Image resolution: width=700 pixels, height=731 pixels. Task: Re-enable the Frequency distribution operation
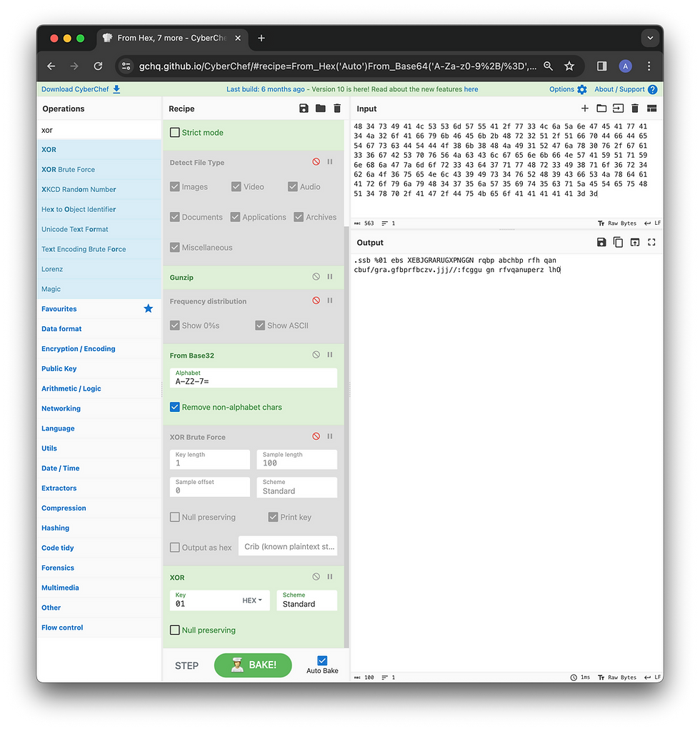click(316, 301)
